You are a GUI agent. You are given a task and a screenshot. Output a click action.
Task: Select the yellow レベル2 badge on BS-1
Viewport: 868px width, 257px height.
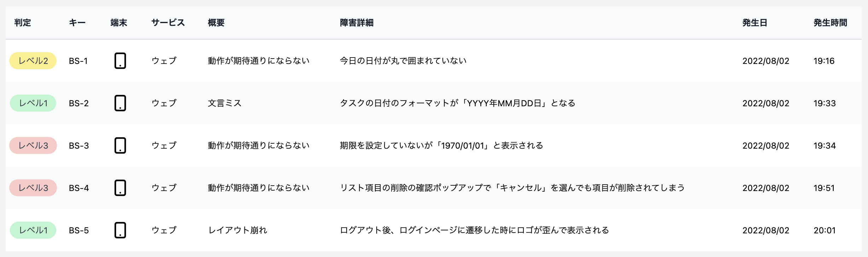point(33,61)
